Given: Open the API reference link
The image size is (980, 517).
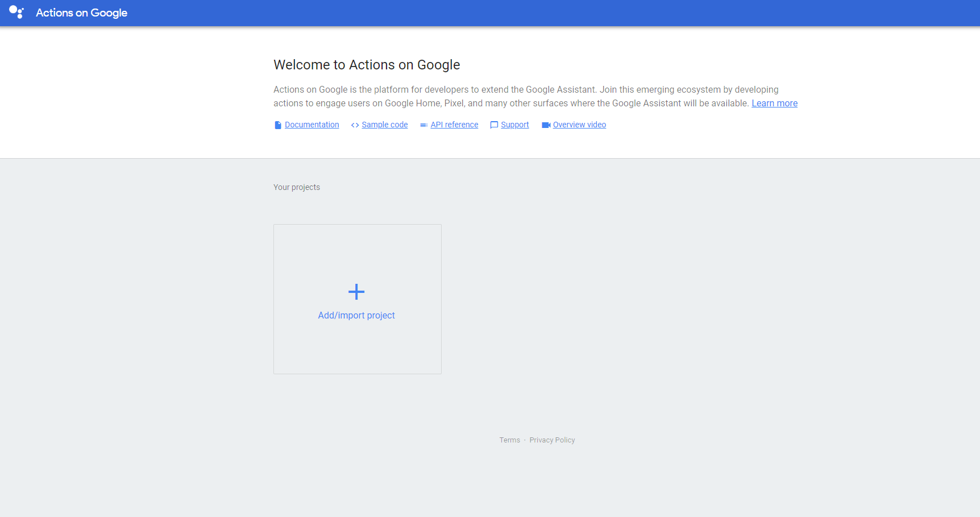Looking at the screenshot, I should click(x=454, y=125).
